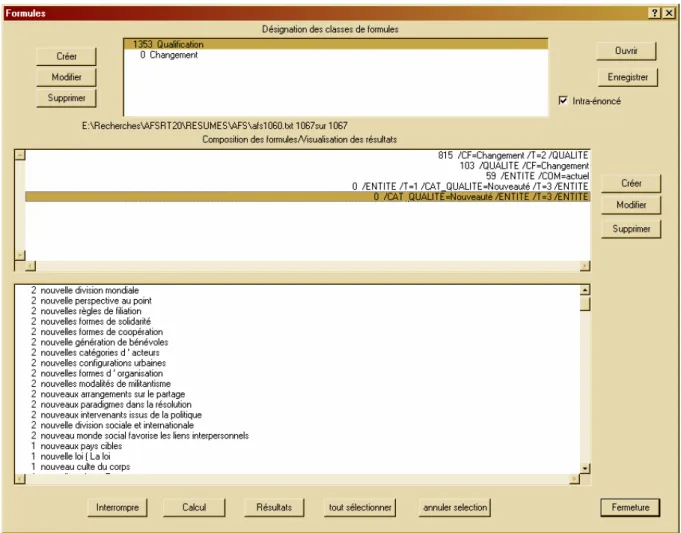Click Supprimer next to formula classes list
The width and height of the screenshot is (681, 533).
click(x=66, y=98)
